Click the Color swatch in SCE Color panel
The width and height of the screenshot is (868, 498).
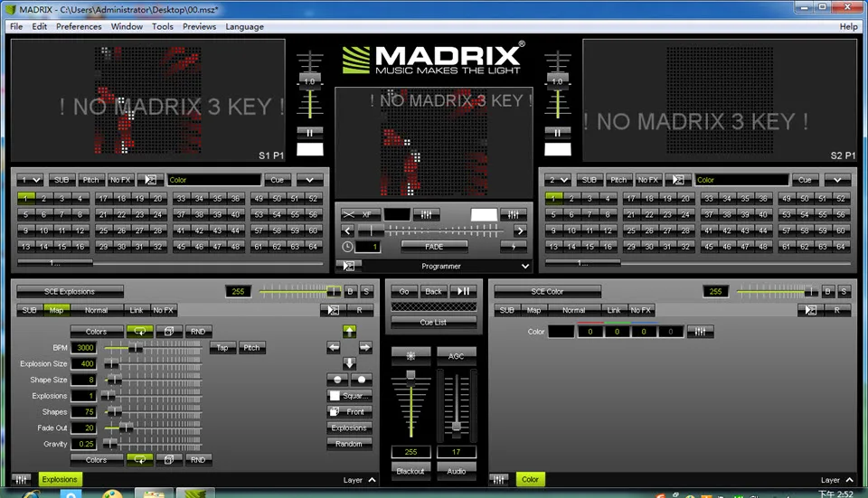(561, 332)
